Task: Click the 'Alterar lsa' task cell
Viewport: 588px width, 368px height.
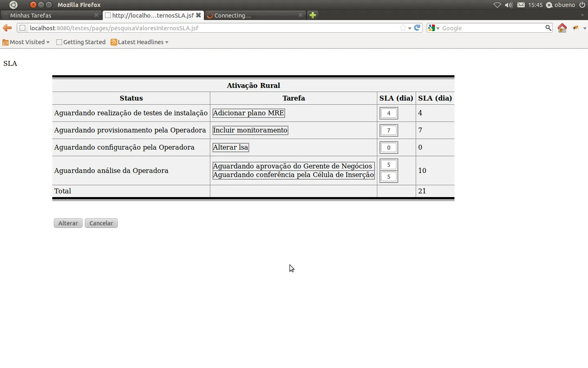Action: 231,147
